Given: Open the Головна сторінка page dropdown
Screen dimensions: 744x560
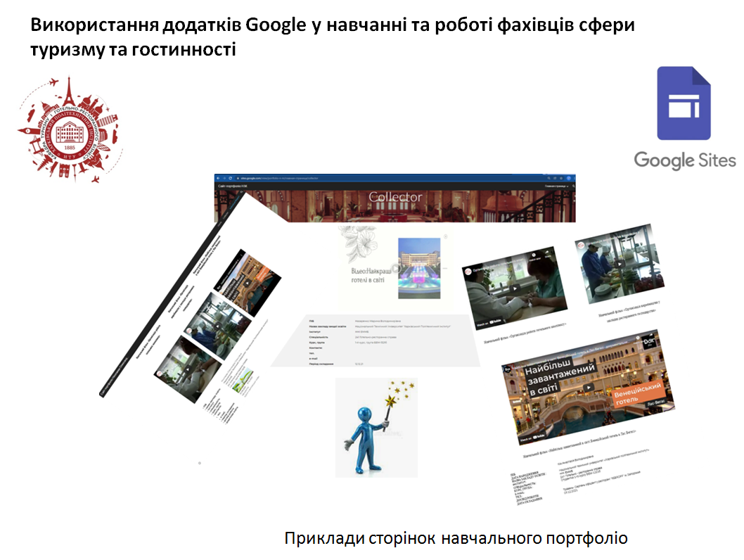Looking at the screenshot, I should click(556, 186).
